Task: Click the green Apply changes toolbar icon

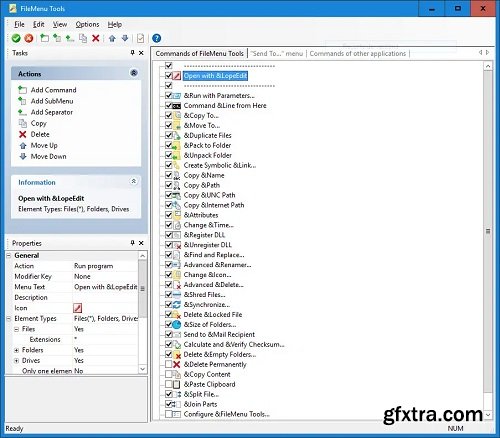Action: pos(16,38)
